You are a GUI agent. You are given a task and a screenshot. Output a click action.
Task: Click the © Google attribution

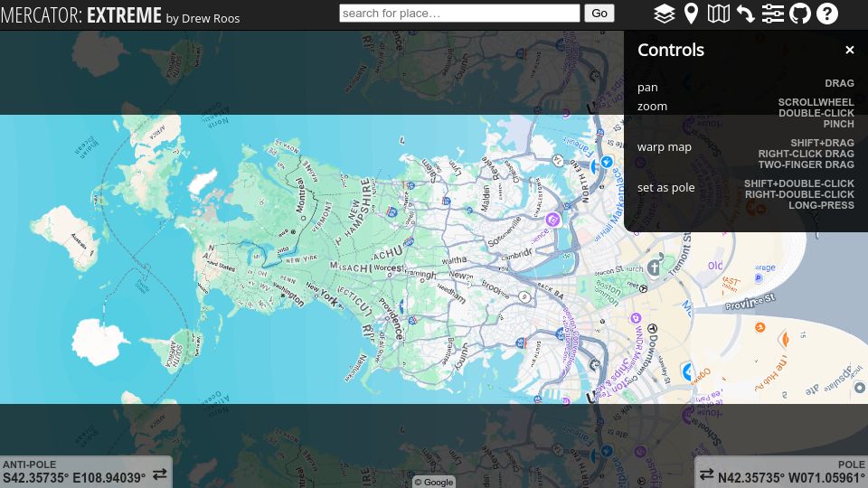coord(434,482)
